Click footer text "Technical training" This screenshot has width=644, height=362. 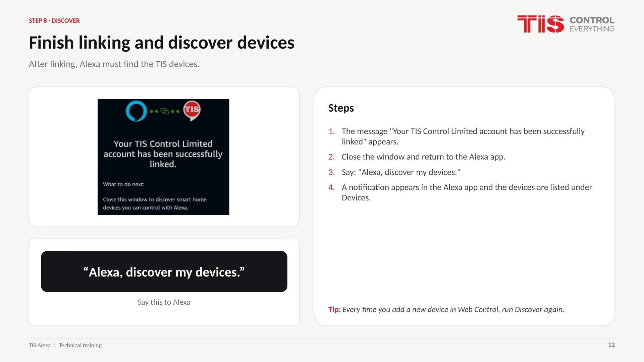tap(80, 345)
